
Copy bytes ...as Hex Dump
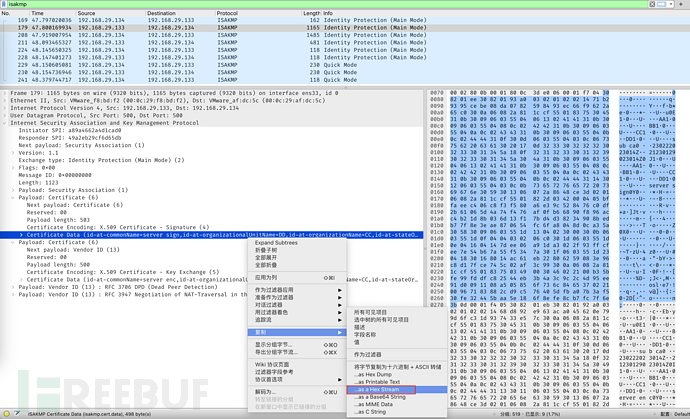click(397, 375)
